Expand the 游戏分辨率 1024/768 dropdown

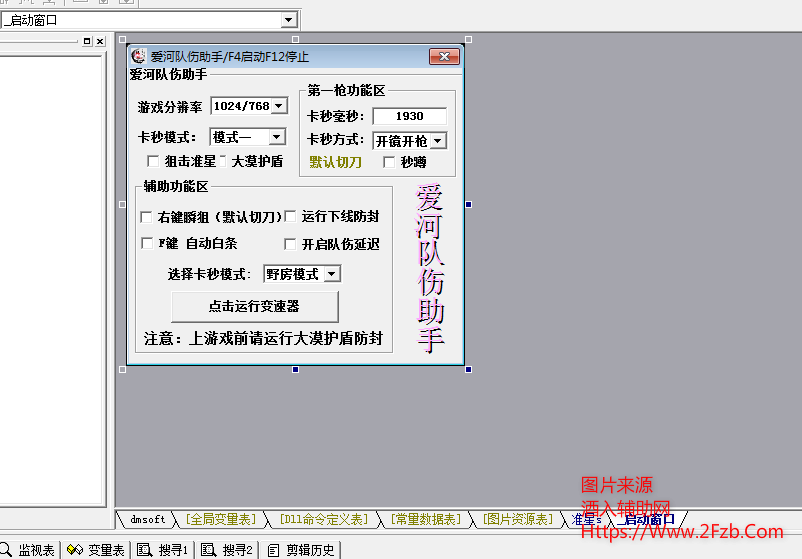point(278,106)
